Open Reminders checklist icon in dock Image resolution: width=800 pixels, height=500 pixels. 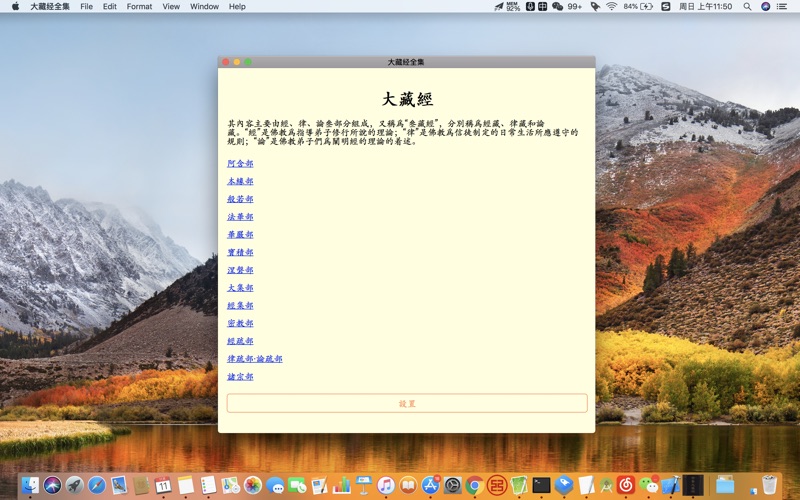(x=208, y=485)
